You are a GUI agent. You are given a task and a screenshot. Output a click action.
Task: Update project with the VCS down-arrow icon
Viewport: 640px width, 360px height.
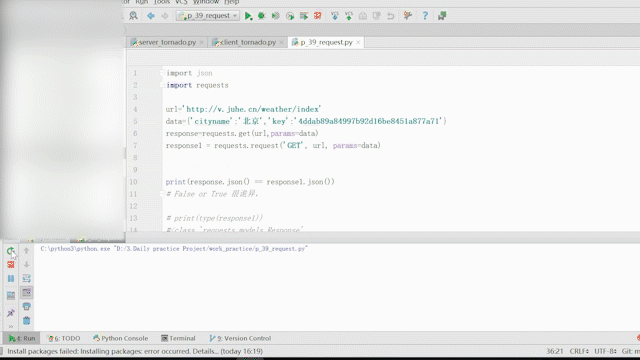pyautogui.click(x=335, y=16)
